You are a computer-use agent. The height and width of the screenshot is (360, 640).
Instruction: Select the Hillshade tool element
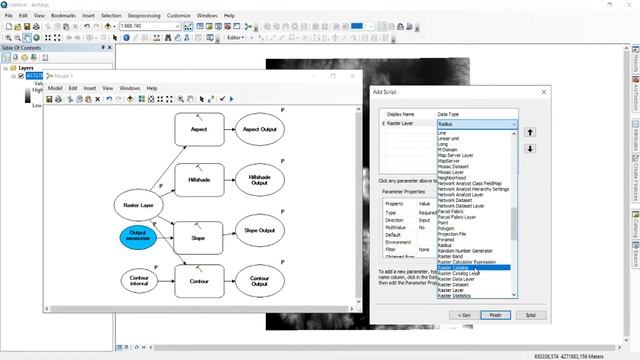click(199, 180)
